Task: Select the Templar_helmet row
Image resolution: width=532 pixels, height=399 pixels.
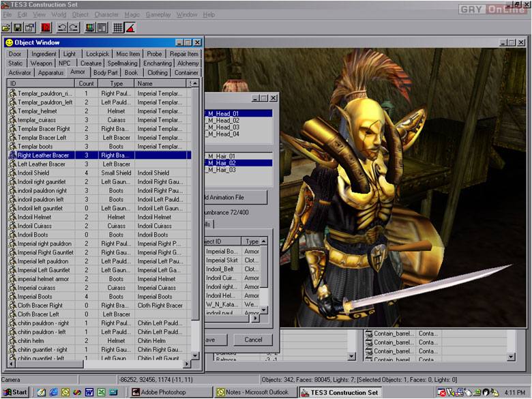Action: click(100, 111)
